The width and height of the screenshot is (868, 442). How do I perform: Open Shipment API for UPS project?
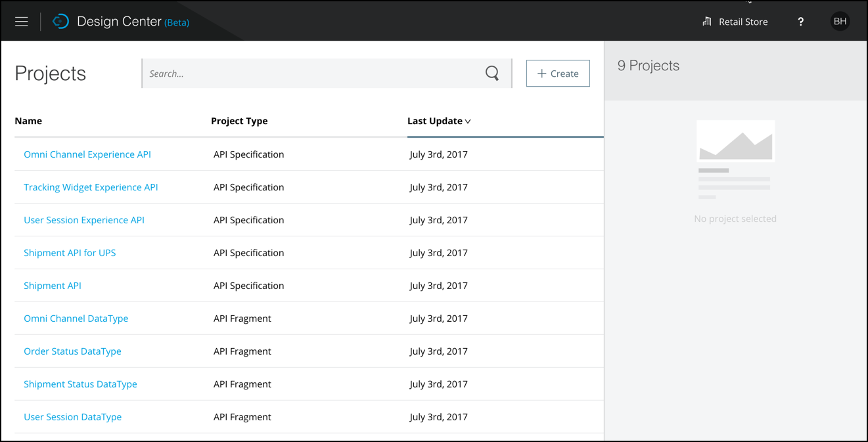tap(70, 253)
